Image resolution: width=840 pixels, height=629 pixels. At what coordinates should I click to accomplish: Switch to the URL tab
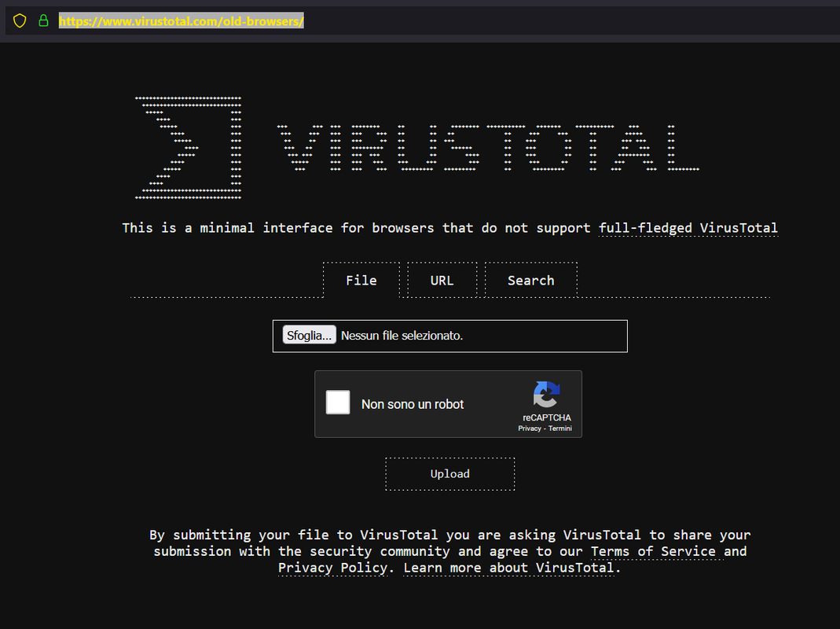click(x=442, y=280)
